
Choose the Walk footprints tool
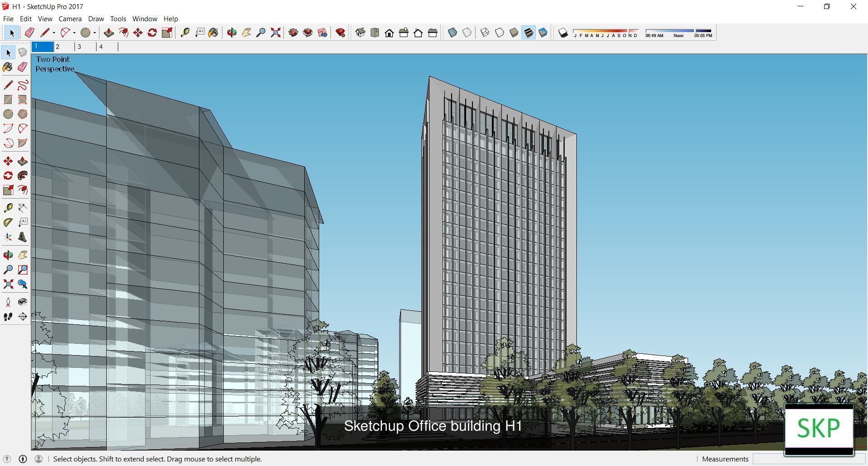click(x=8, y=317)
